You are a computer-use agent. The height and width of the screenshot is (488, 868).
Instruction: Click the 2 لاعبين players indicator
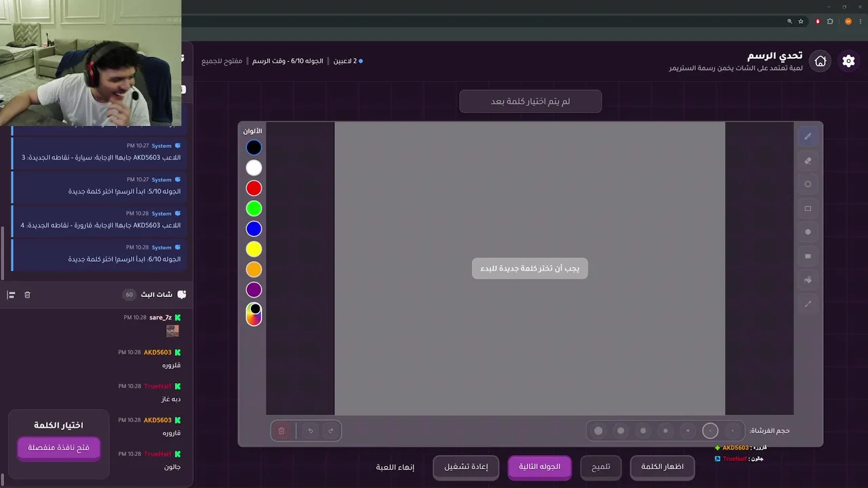[348, 61]
